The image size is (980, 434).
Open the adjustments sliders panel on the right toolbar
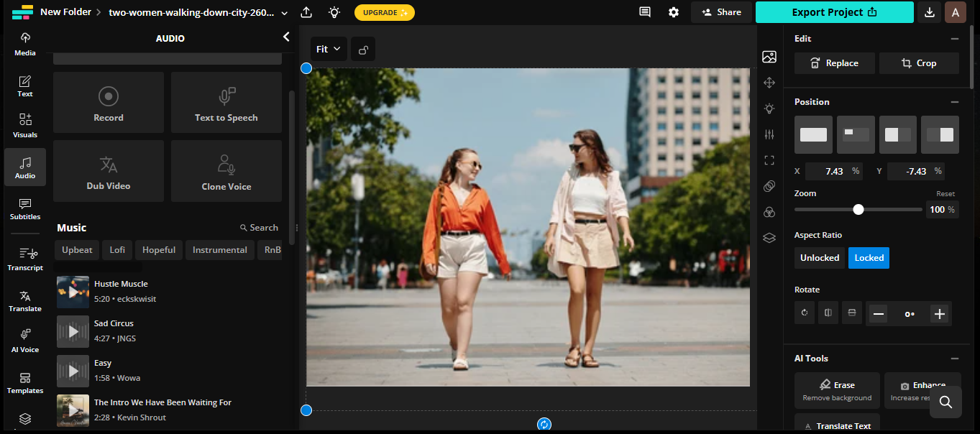tap(769, 134)
